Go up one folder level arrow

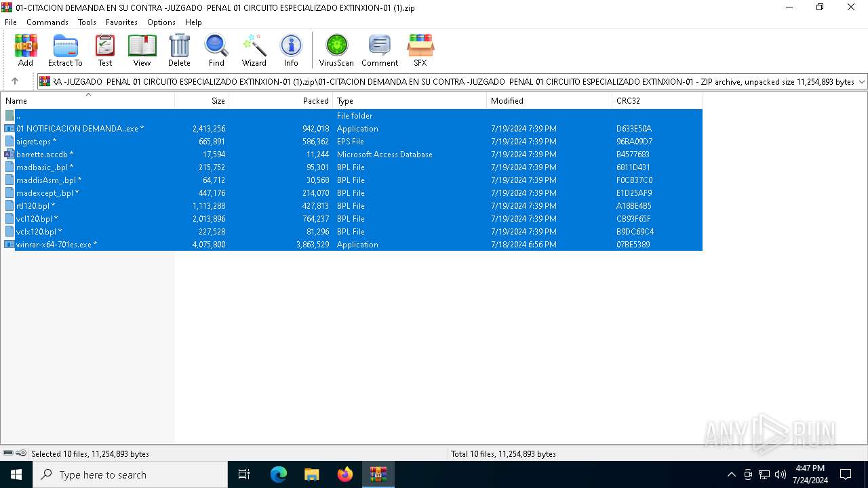tap(15, 81)
